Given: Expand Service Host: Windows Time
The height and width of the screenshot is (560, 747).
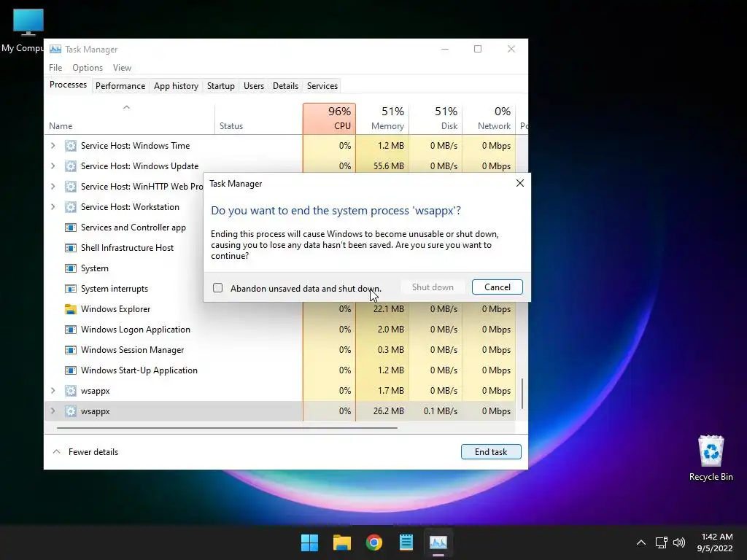Looking at the screenshot, I should tap(53, 146).
